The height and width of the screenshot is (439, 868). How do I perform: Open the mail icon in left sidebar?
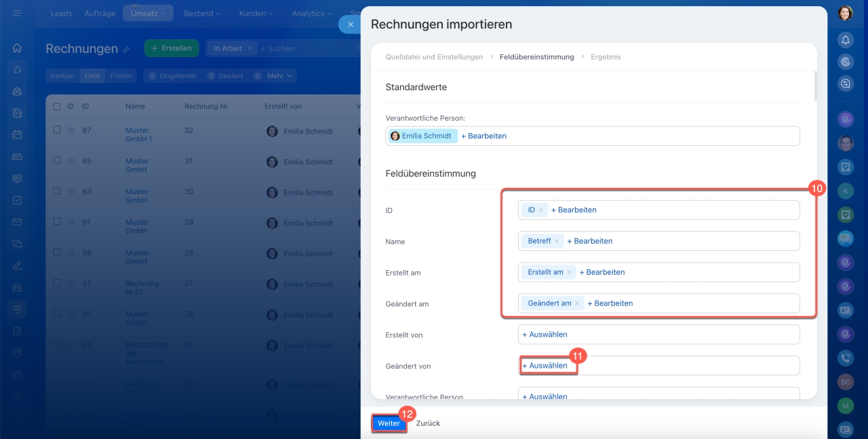click(x=17, y=222)
